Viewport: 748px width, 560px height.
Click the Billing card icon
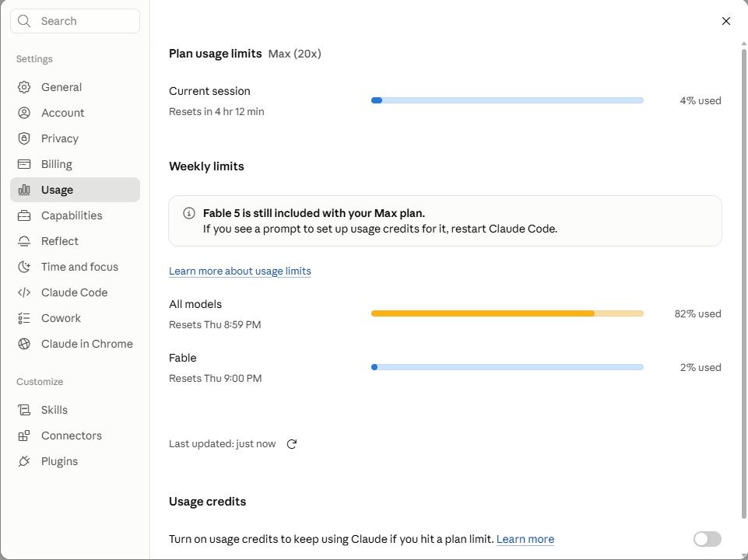coord(24,164)
